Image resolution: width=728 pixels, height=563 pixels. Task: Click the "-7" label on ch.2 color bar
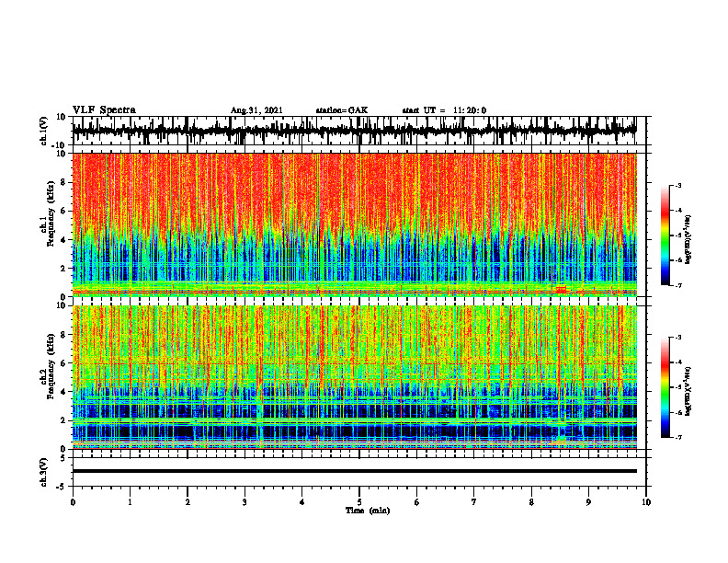[x=678, y=437]
